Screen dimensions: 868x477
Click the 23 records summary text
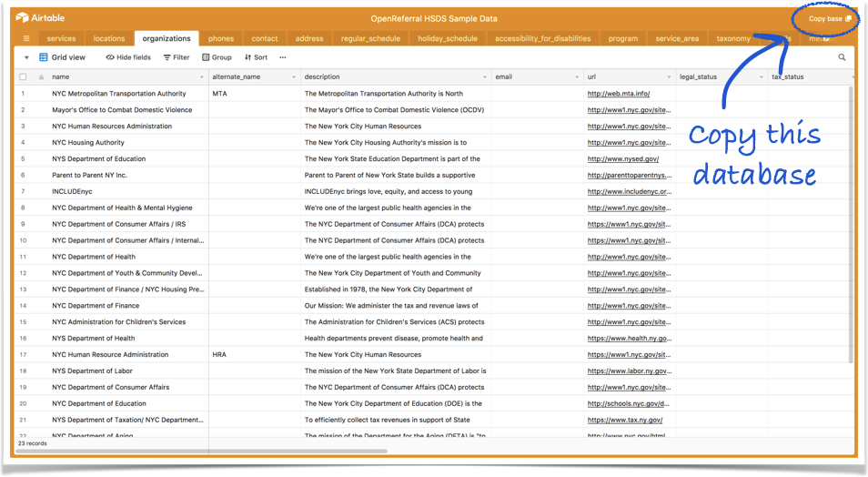(32, 443)
